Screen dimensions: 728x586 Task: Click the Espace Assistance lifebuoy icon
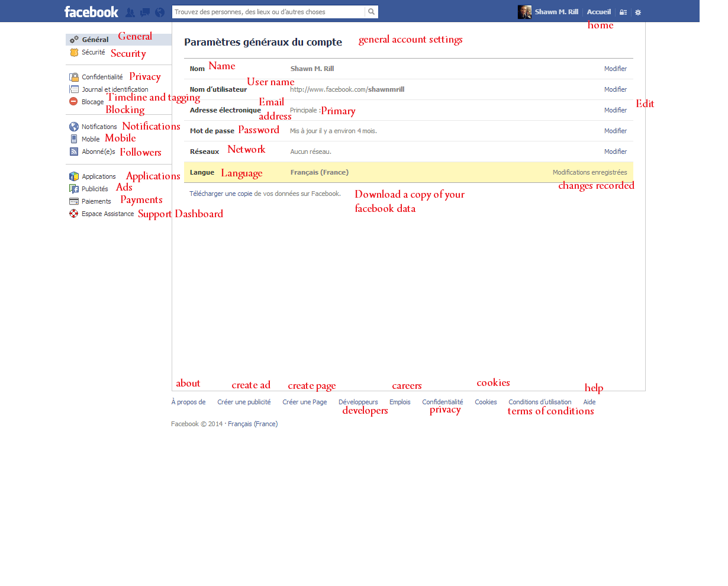click(x=74, y=214)
